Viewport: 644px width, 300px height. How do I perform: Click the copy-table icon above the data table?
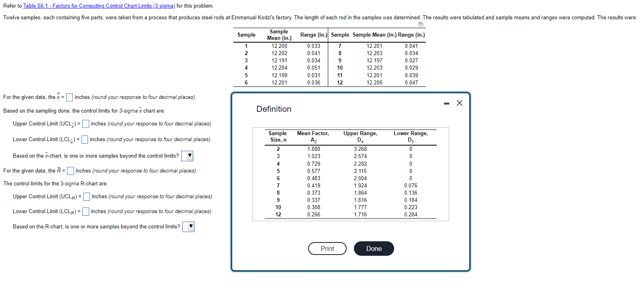[x=421, y=25]
